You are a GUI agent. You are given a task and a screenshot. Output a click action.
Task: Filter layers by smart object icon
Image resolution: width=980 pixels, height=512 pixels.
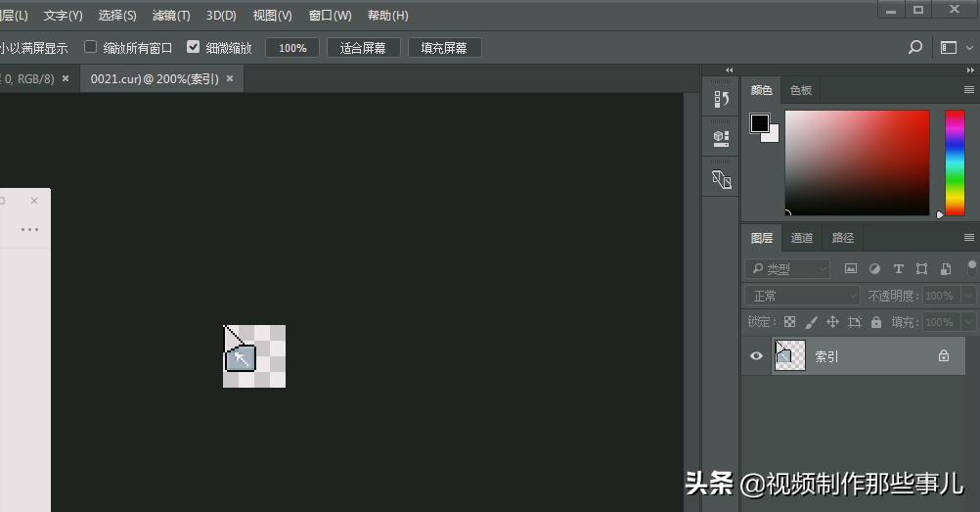pos(946,268)
